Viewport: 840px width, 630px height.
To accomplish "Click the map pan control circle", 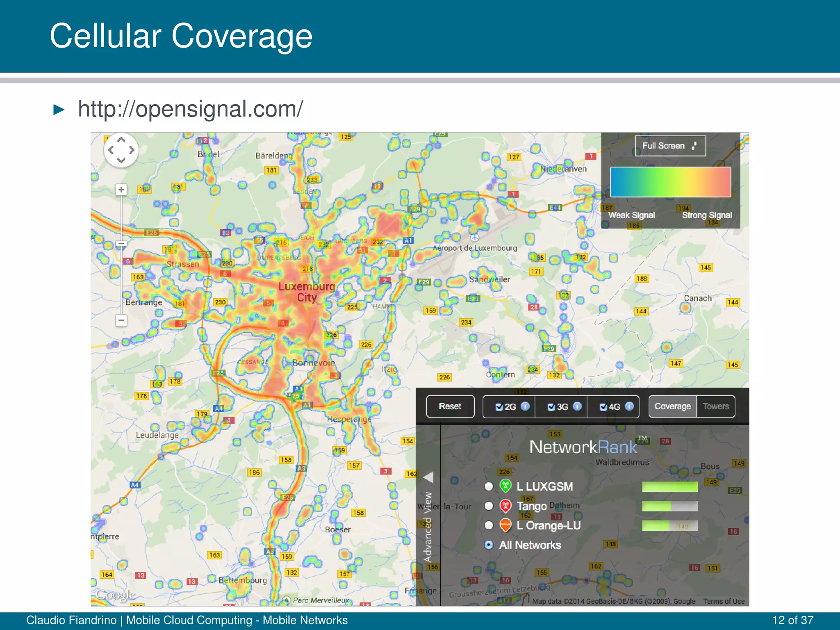I will point(121,150).
